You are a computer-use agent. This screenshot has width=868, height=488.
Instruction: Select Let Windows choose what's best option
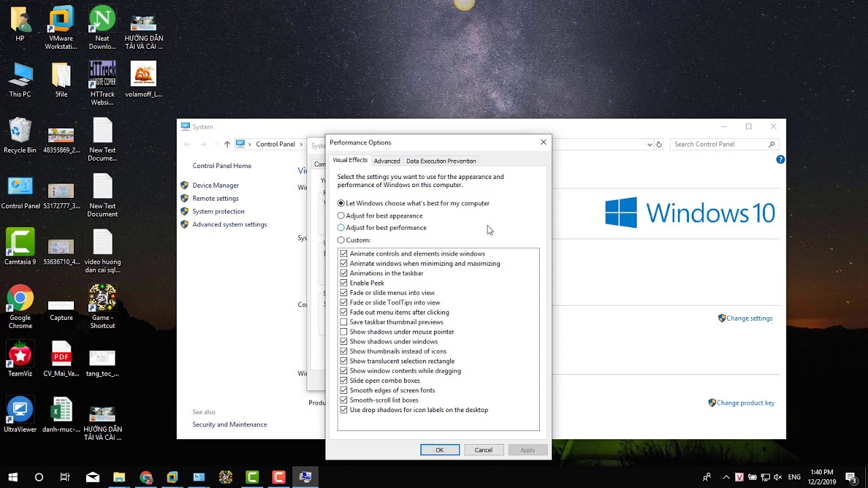(414, 203)
